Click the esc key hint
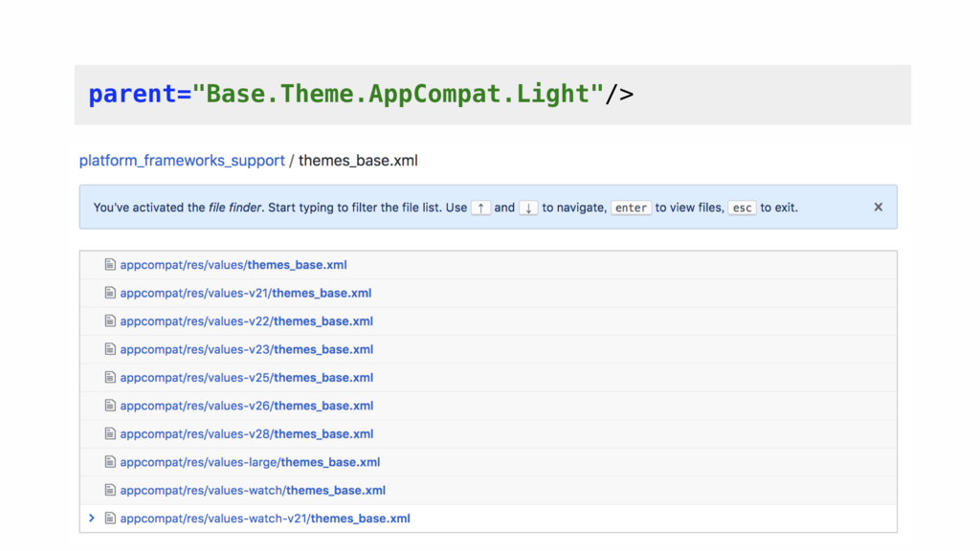The height and width of the screenshot is (551, 980). tap(742, 208)
